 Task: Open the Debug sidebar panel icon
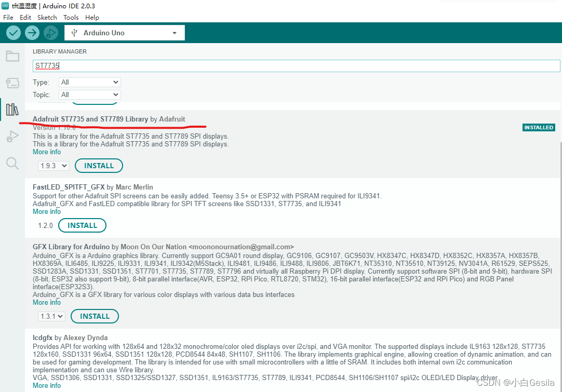[x=12, y=137]
